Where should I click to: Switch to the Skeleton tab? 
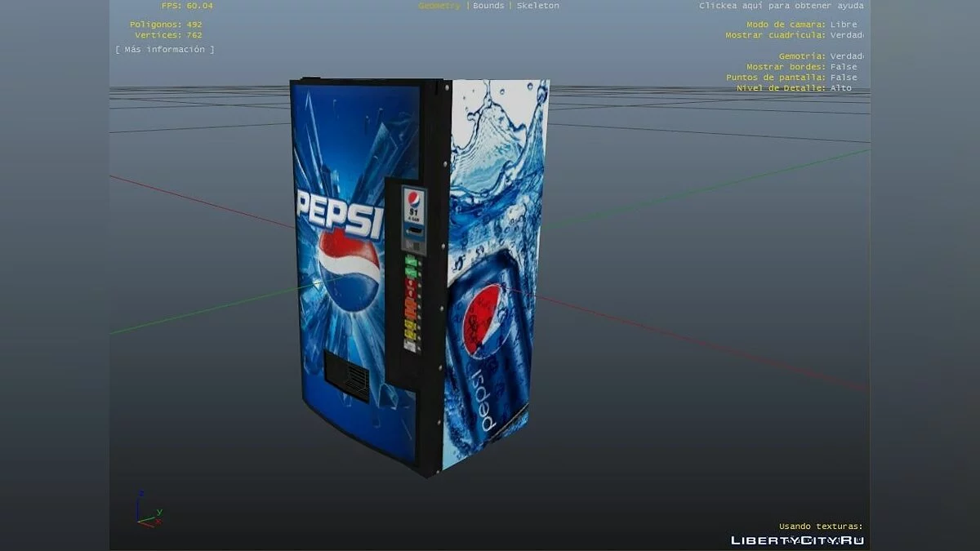tap(538, 6)
